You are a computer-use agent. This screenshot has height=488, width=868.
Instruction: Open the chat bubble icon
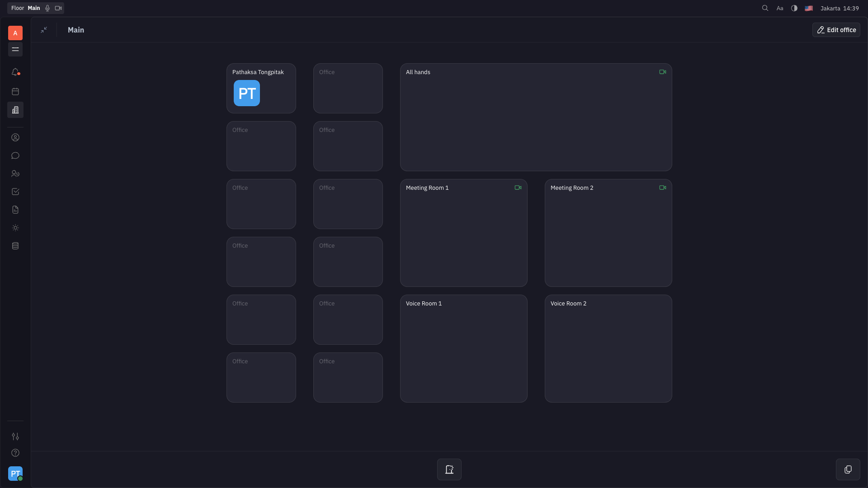[15, 155]
